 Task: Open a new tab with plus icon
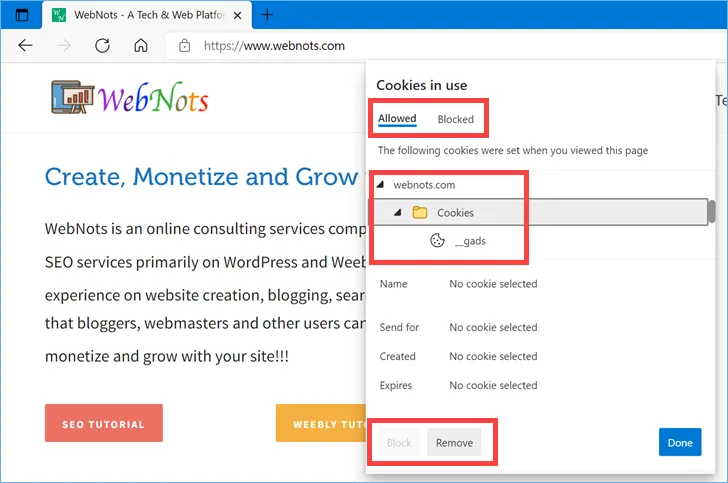(x=267, y=15)
